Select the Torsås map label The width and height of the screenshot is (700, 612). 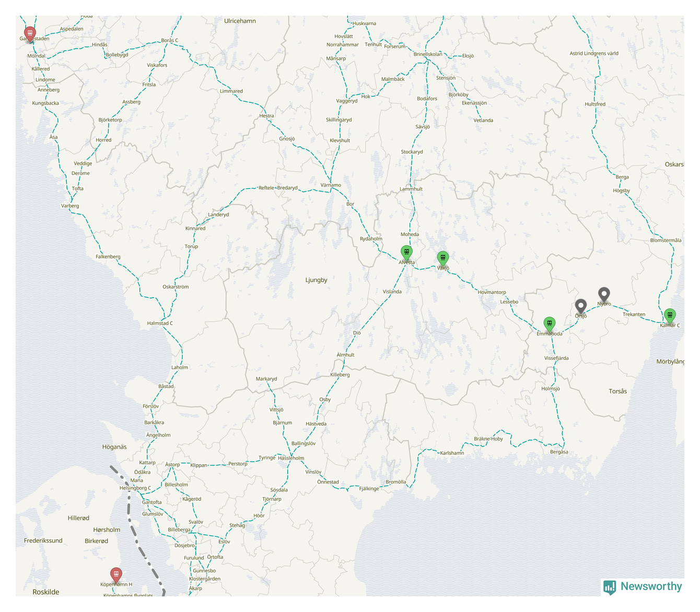pyautogui.click(x=618, y=391)
